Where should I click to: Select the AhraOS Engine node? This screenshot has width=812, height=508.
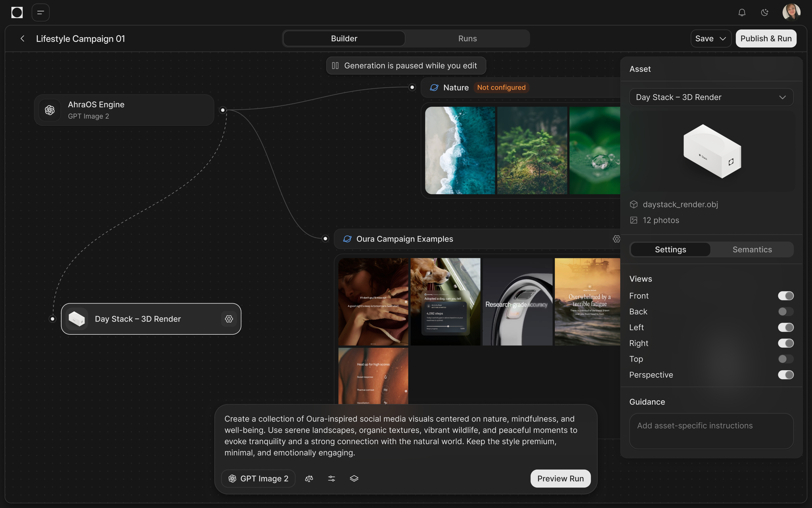coord(124,110)
